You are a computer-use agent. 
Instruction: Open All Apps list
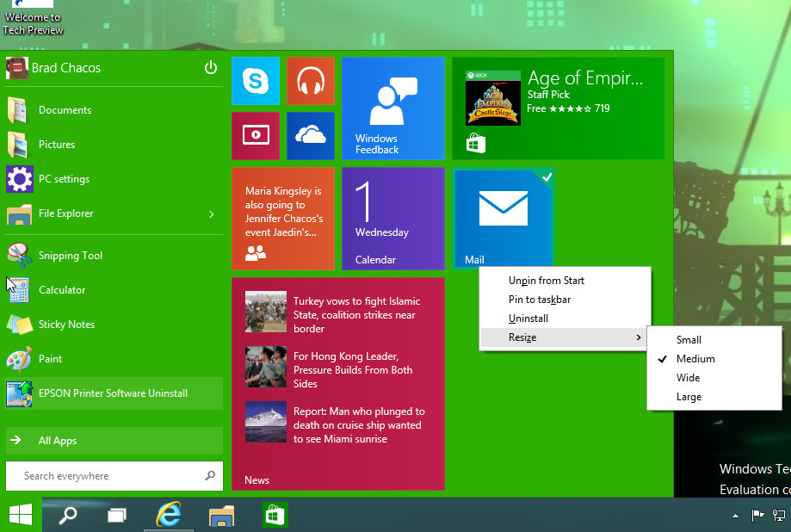coord(58,441)
